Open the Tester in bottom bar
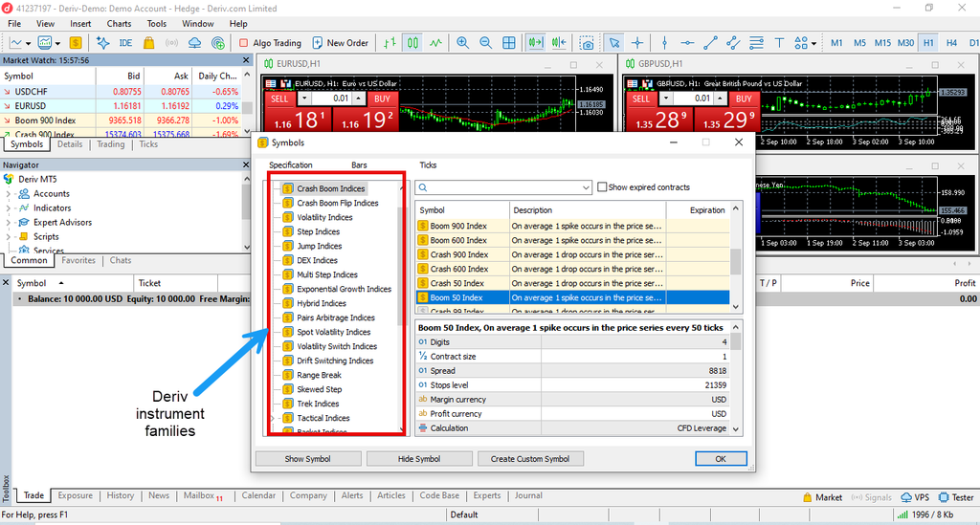The image size is (980, 525). click(956, 497)
